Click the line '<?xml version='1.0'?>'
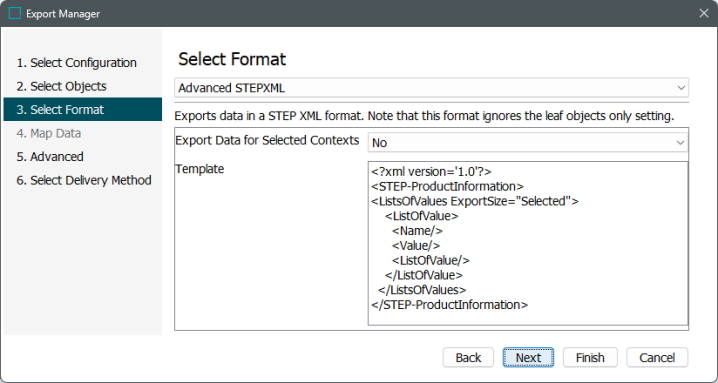The height and width of the screenshot is (383, 718). click(x=431, y=172)
